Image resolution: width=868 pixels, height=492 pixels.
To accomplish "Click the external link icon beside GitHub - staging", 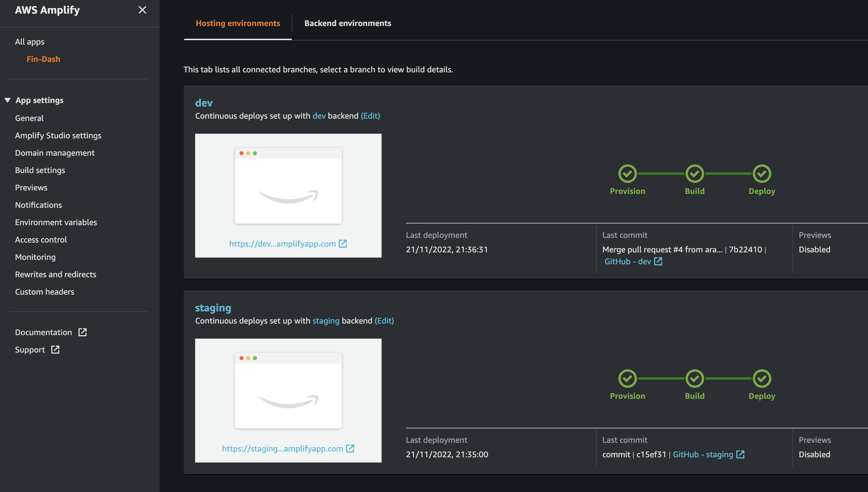I will (741, 454).
